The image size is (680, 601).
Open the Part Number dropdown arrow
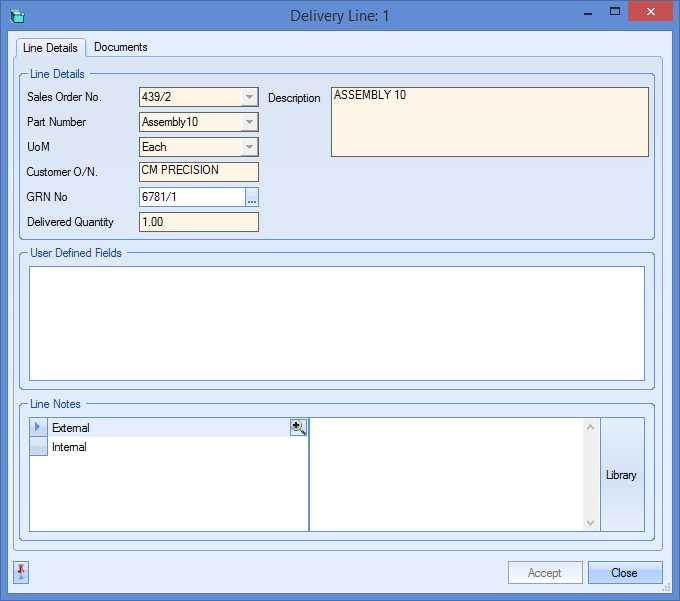coord(249,122)
